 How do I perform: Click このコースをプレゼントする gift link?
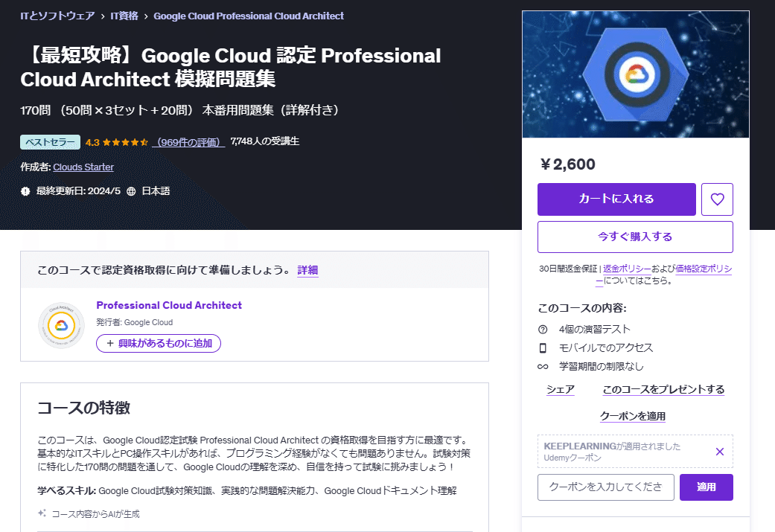(663, 389)
